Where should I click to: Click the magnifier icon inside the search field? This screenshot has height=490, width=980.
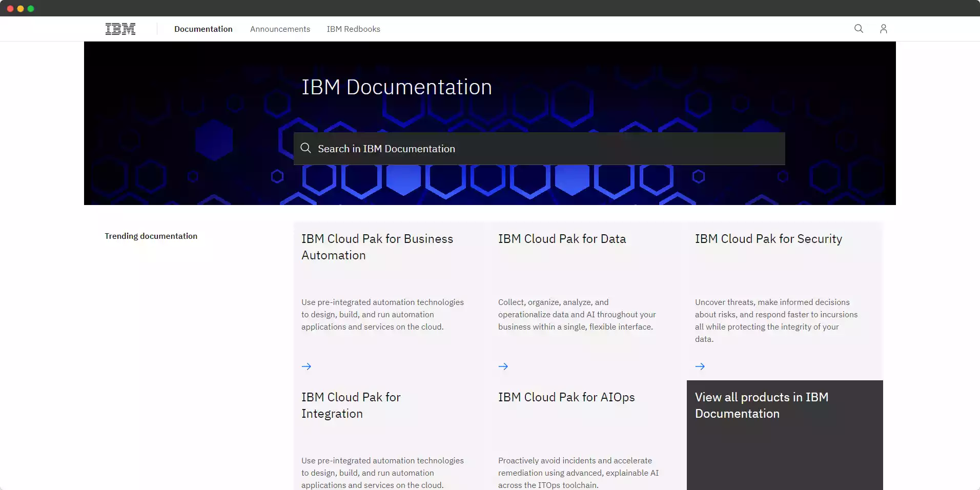click(306, 148)
